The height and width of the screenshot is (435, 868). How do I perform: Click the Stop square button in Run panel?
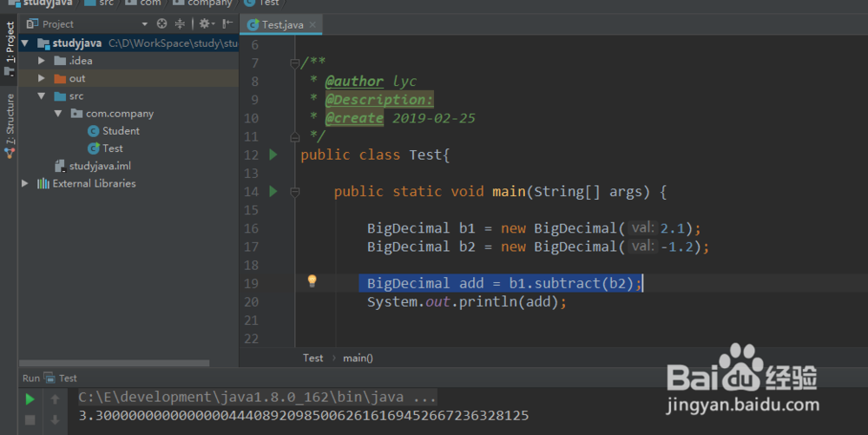point(30,420)
